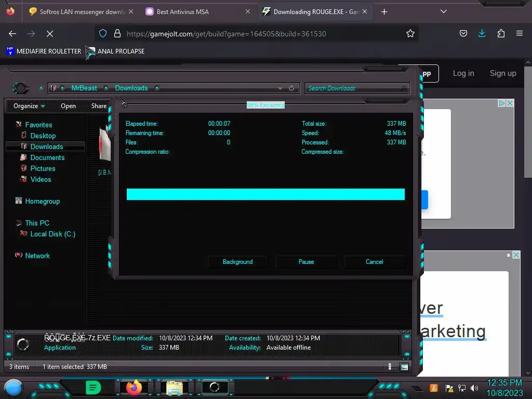This screenshot has width=532, height=399.
Task: Open the Firefox hamburger menu
Action: click(x=520, y=33)
